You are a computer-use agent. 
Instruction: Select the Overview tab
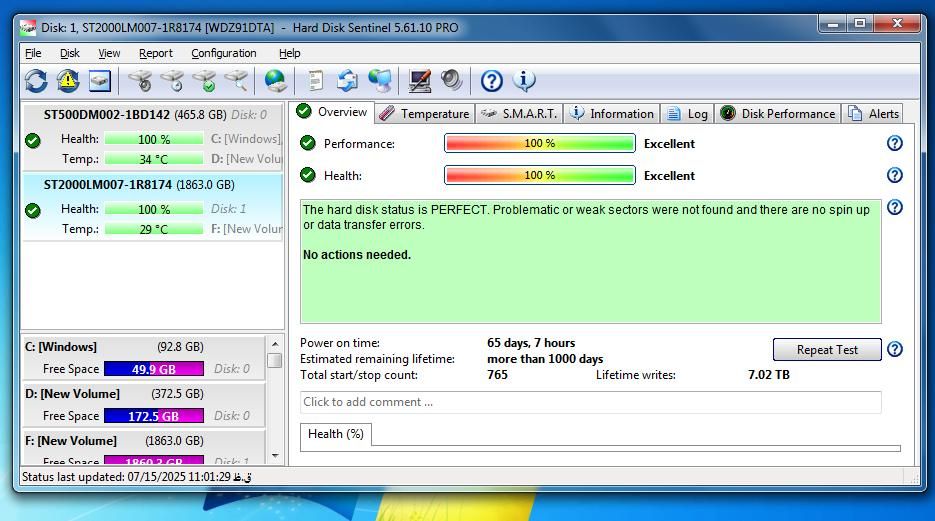[332, 112]
